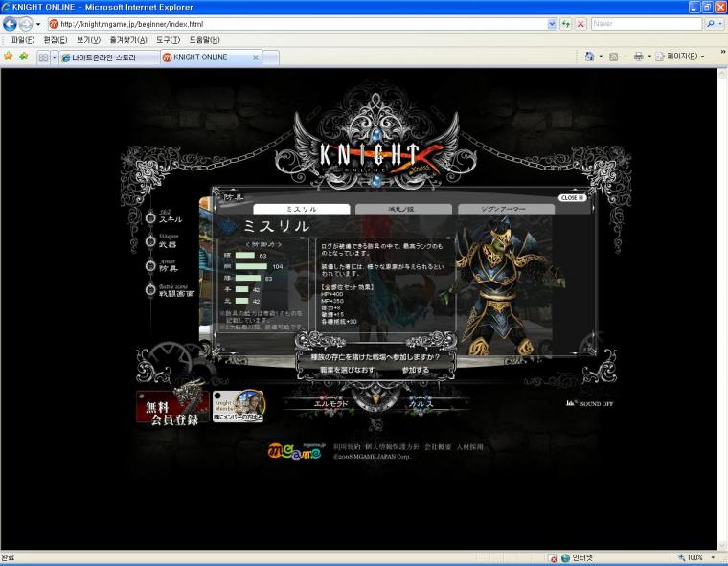Click the Knight Online member banner thumbnail
728x566 pixels.
[x=239, y=406]
